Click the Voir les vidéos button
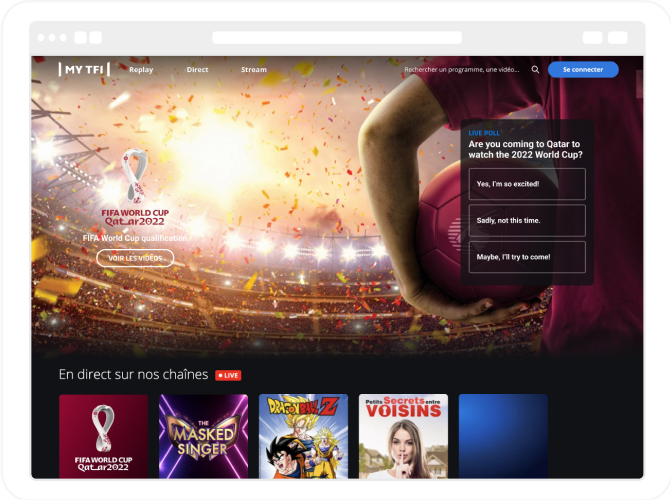 coord(135,258)
